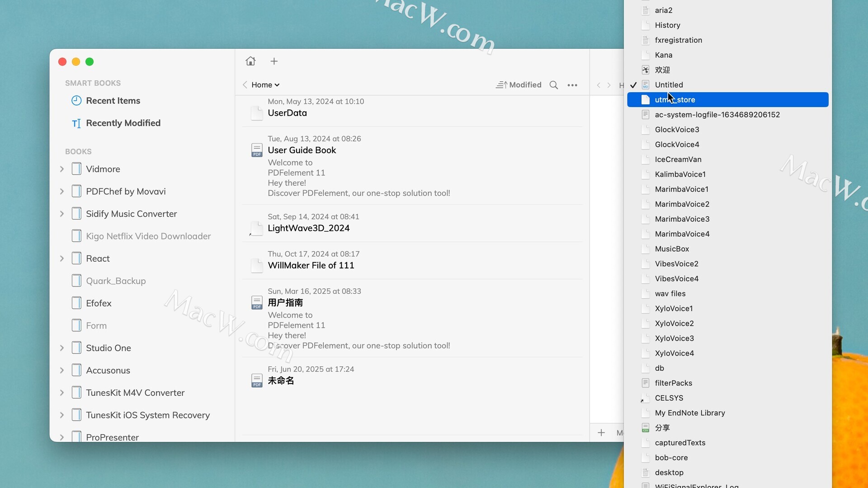
Task: Click the Vidmore book icon
Action: click(76, 169)
